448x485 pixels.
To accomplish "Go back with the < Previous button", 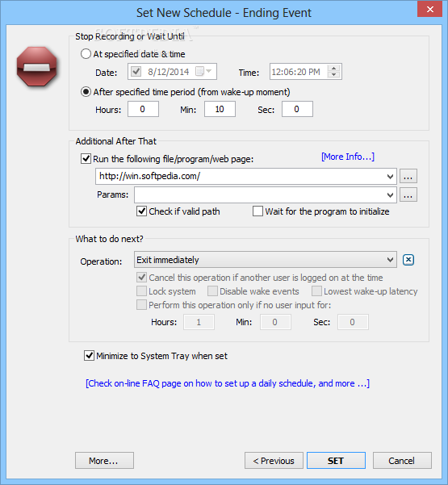I will [274, 461].
